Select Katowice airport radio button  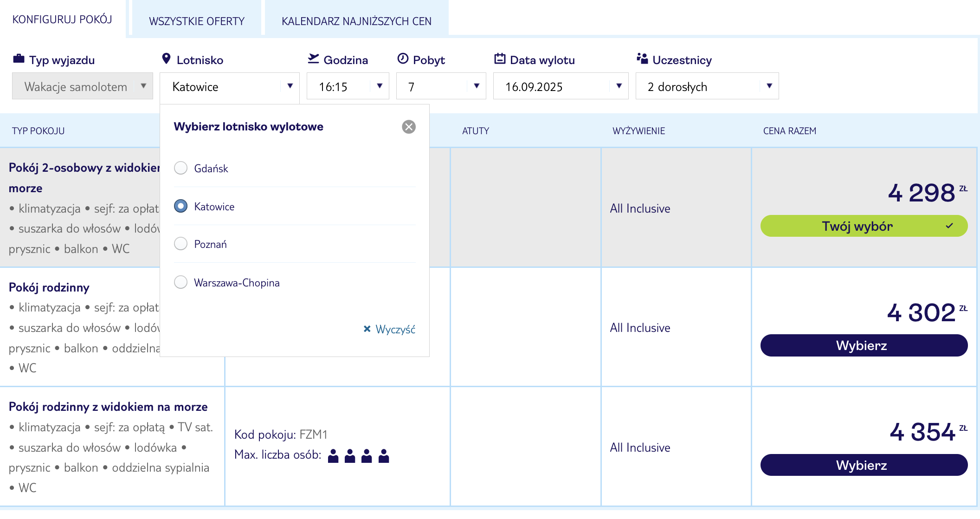coord(181,206)
